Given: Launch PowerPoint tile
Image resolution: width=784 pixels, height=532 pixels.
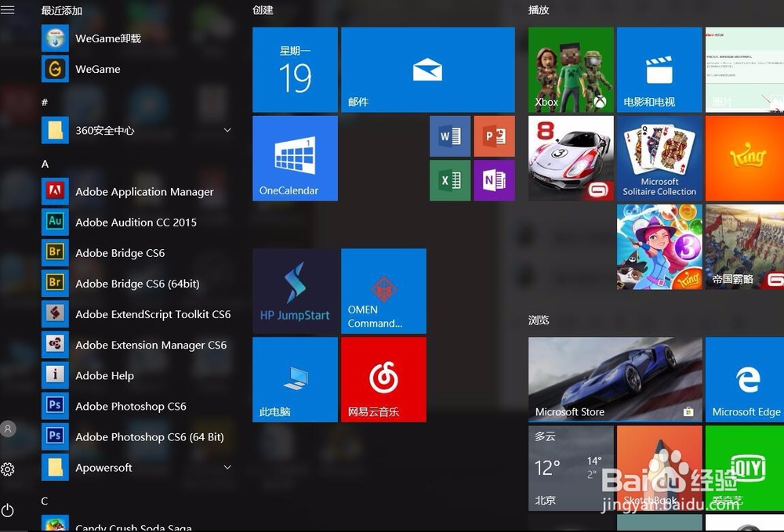Looking at the screenshot, I should 494,136.
